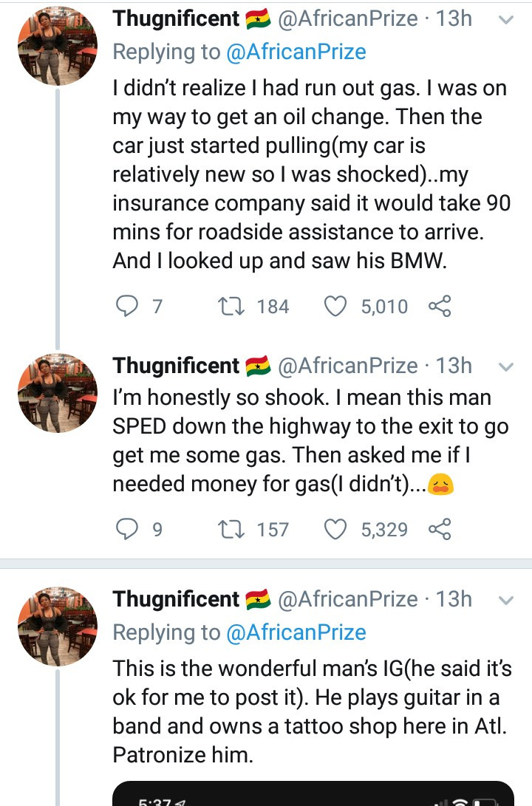532x806 pixels.
Task: Open the profile picture on the first tweet
Action: point(58,46)
